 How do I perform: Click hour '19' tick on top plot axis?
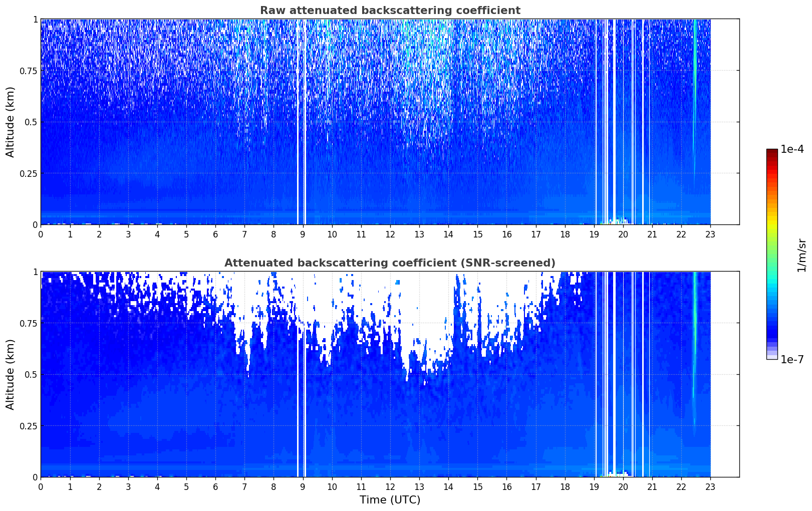click(x=594, y=234)
